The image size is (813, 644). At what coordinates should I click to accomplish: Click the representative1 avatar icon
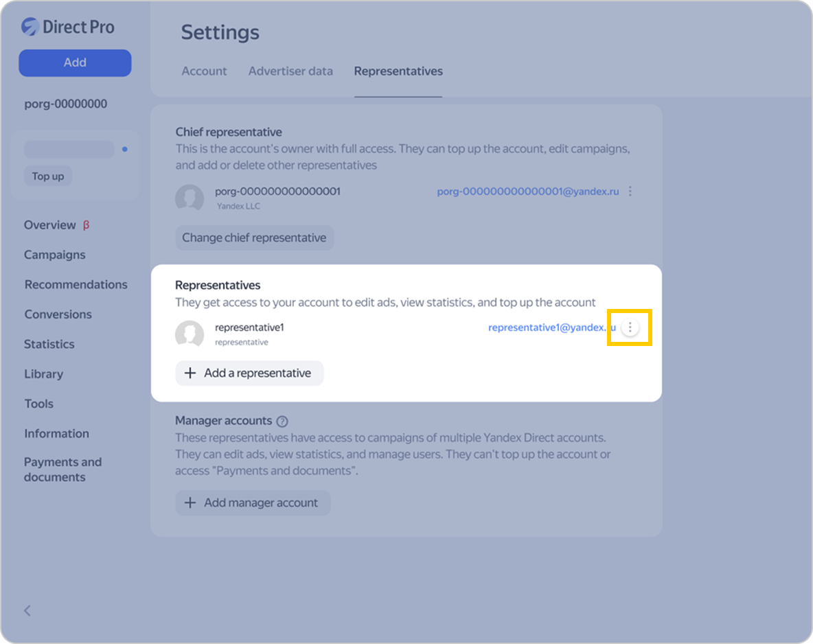point(190,334)
